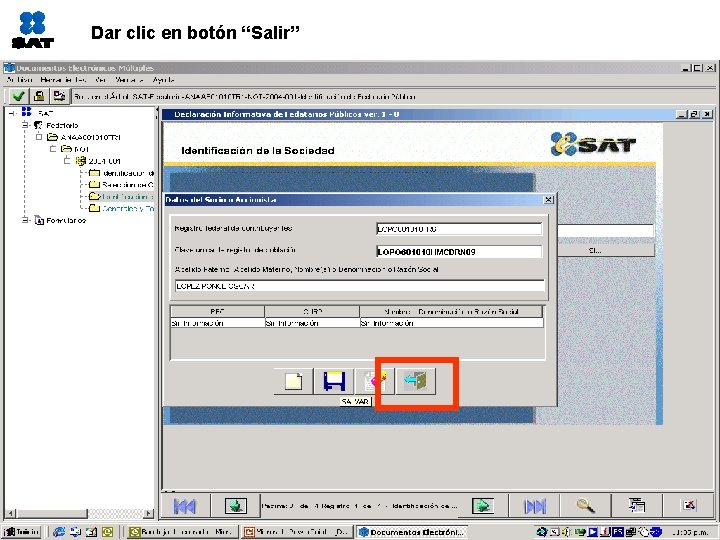
Task: Click the Nombre o Razón Social column header
Action: 451,311
